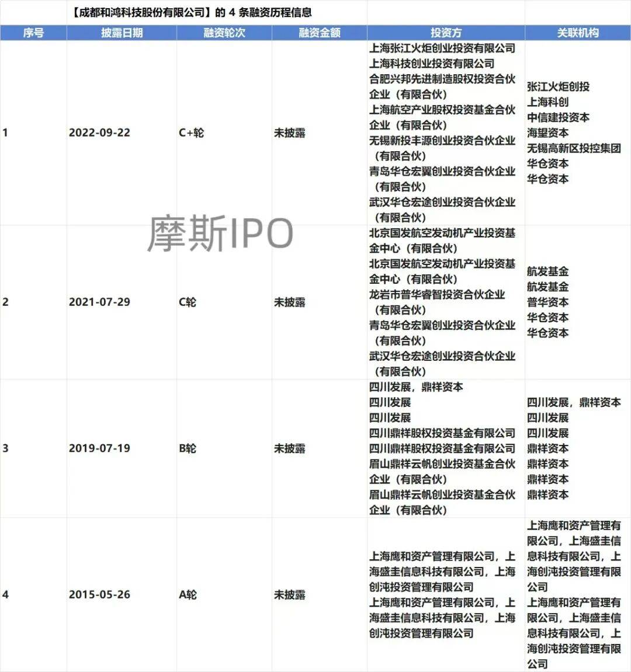This screenshot has height=672, width=631.
Task: Click investor 无锡新投丰源创业投资合伙企业
Action: coord(442,141)
